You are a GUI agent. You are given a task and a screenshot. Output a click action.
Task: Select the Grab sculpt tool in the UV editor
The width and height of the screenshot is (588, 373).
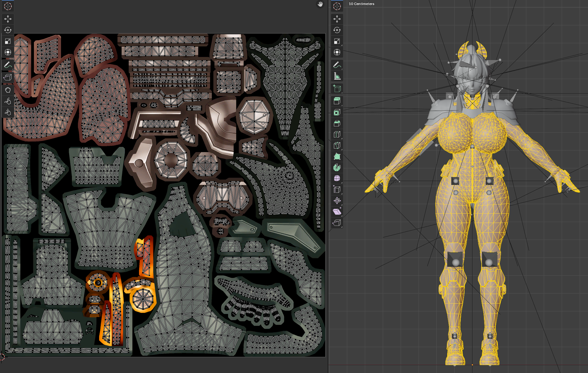tap(8, 90)
